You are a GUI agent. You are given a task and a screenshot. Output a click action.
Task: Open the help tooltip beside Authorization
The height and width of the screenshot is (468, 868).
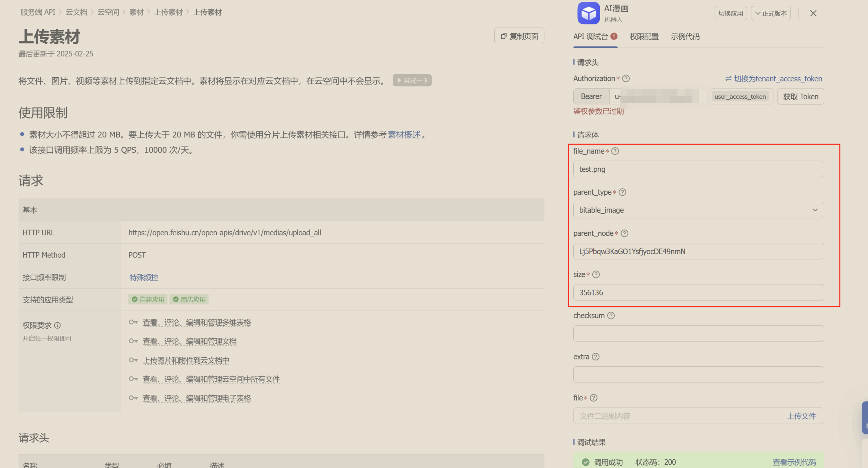(x=626, y=78)
